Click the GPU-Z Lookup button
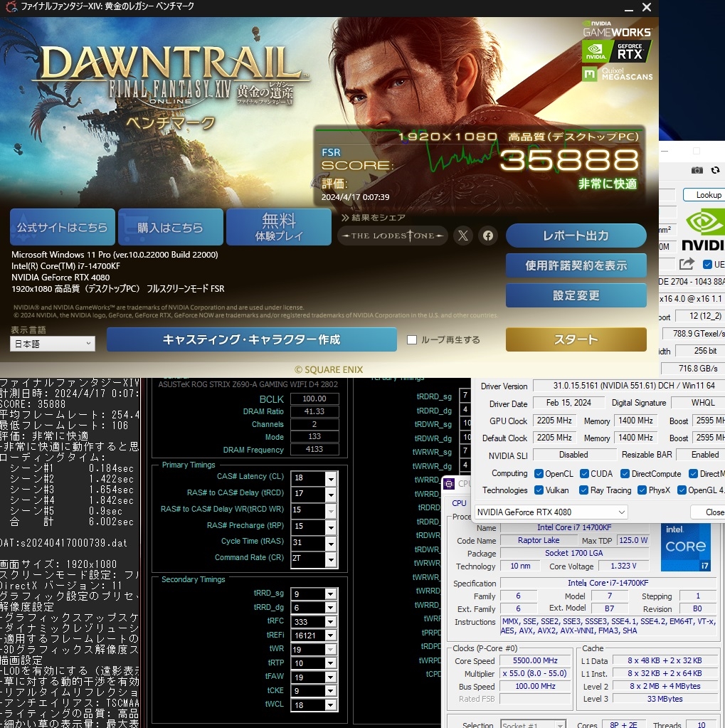The image size is (725, 728). coord(706,195)
